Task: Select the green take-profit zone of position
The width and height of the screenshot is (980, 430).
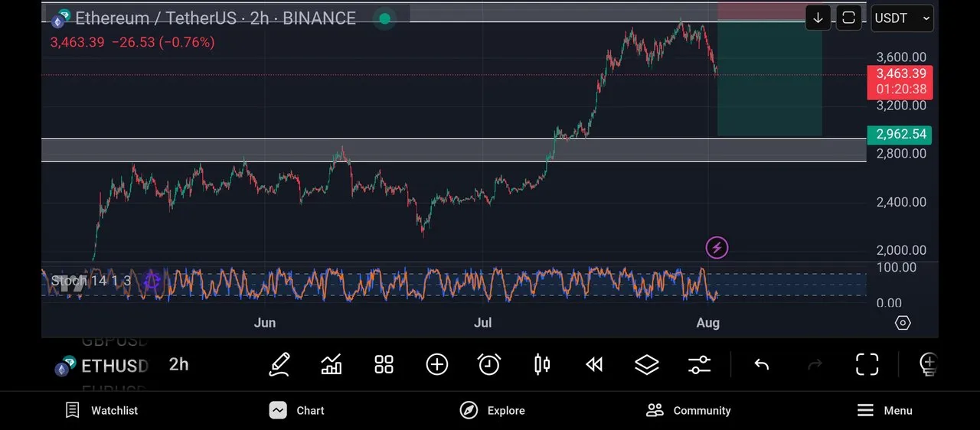Action: pyautogui.click(x=769, y=79)
